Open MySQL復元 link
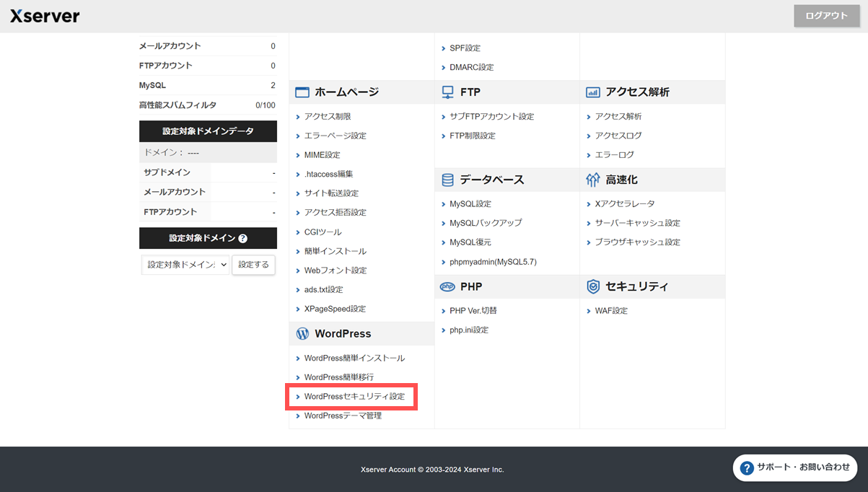Screen dimensions: 868x492 pos(470,242)
